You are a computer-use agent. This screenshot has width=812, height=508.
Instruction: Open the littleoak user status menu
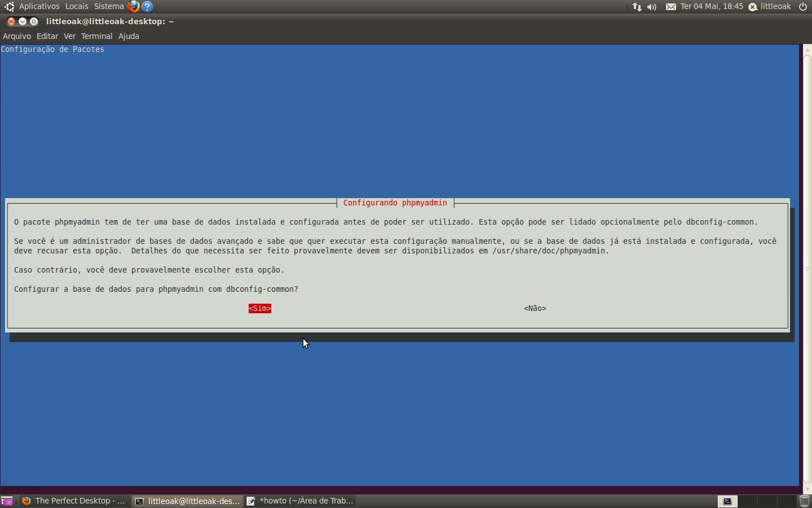(x=770, y=6)
